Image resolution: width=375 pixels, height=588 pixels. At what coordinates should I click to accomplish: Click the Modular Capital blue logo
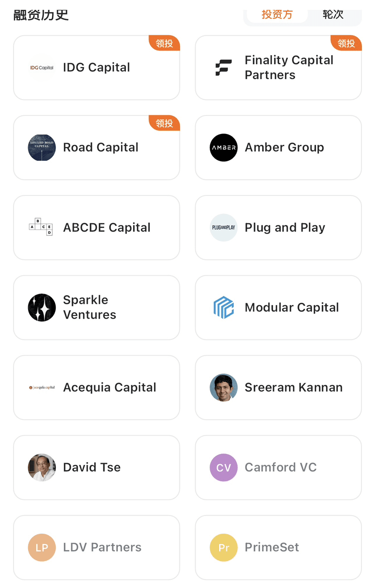click(224, 307)
